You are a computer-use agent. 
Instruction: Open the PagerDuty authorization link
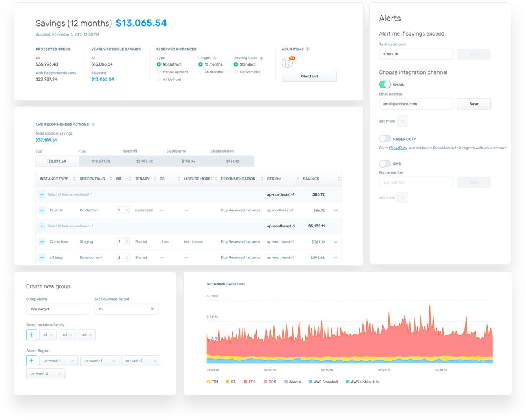point(398,148)
